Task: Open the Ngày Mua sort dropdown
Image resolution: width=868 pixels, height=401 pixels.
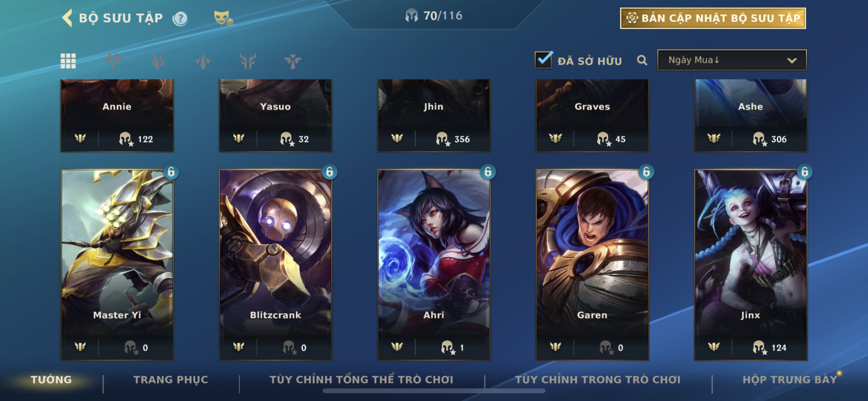Action: pyautogui.click(x=732, y=60)
